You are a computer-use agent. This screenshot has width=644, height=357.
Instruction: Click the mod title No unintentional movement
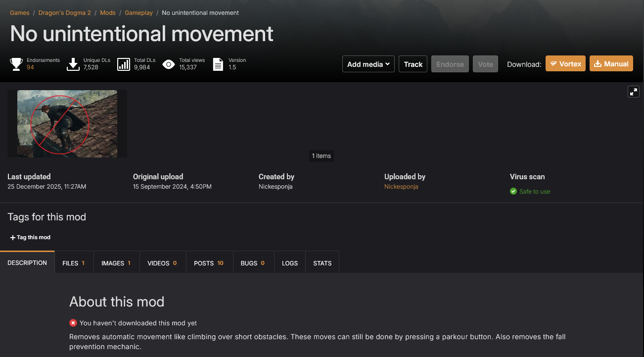pyautogui.click(x=141, y=34)
